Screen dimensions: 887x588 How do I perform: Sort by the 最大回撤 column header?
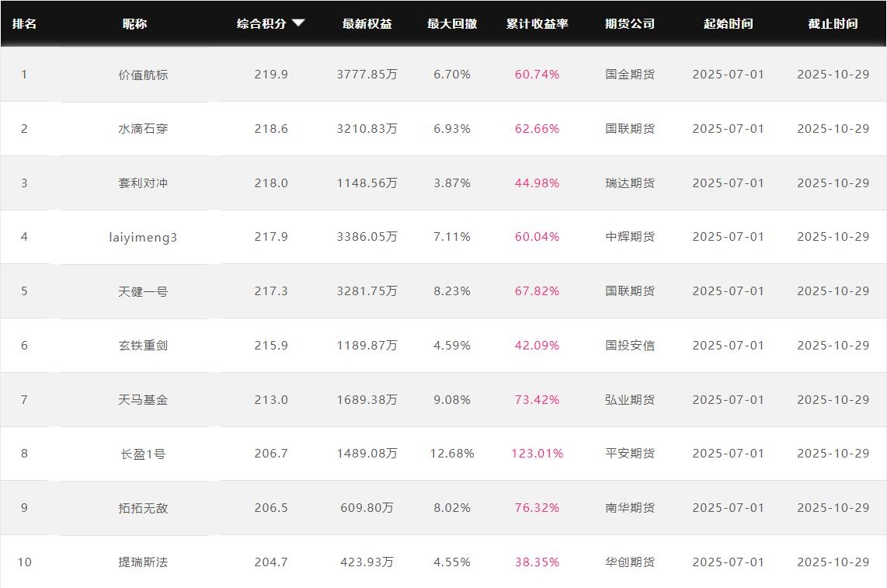point(451,23)
